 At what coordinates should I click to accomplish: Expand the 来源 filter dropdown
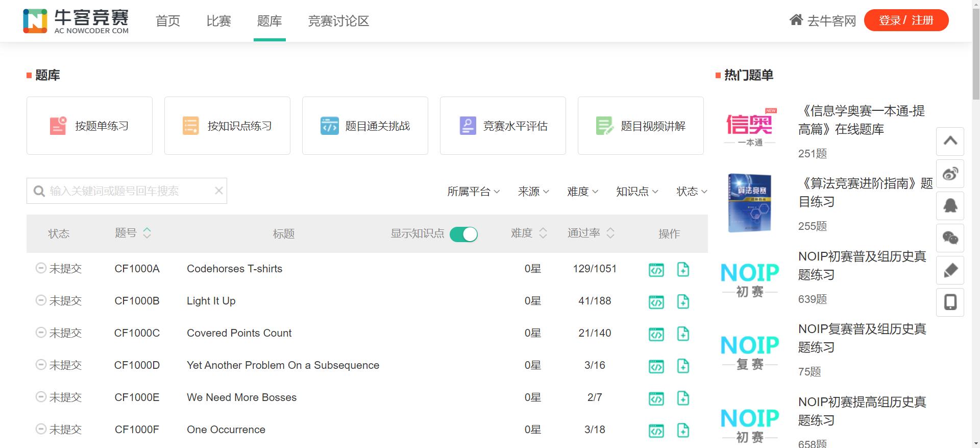point(533,192)
